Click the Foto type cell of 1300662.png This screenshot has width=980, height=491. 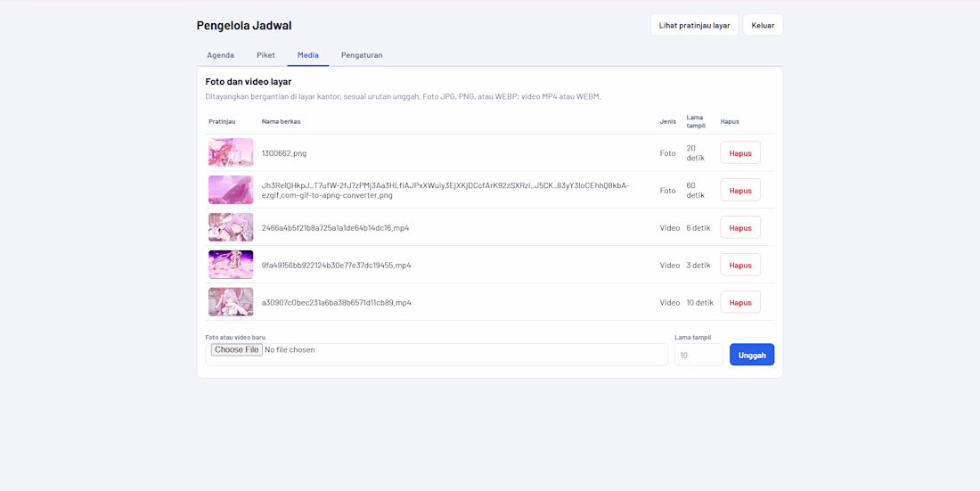tap(667, 153)
